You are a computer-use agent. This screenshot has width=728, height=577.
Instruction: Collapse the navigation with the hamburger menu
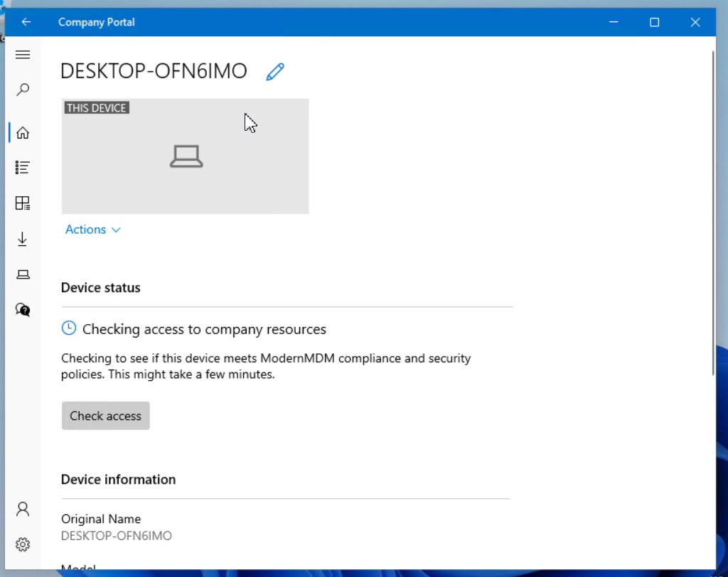tap(23, 55)
